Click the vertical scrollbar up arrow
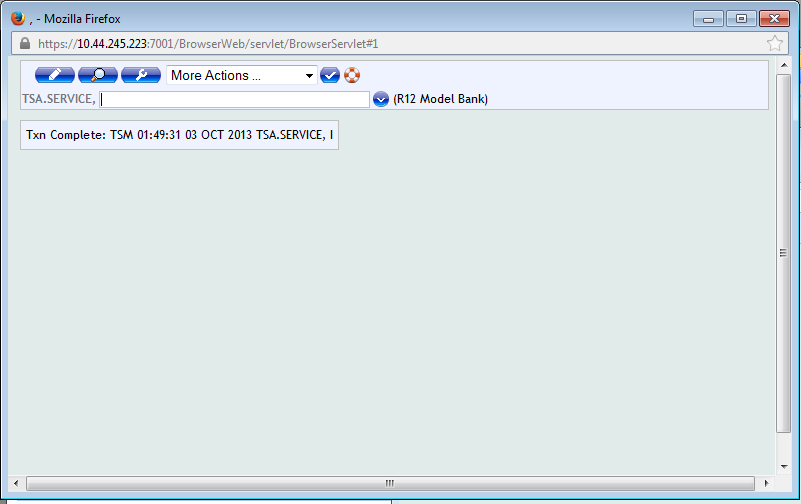 coord(784,65)
